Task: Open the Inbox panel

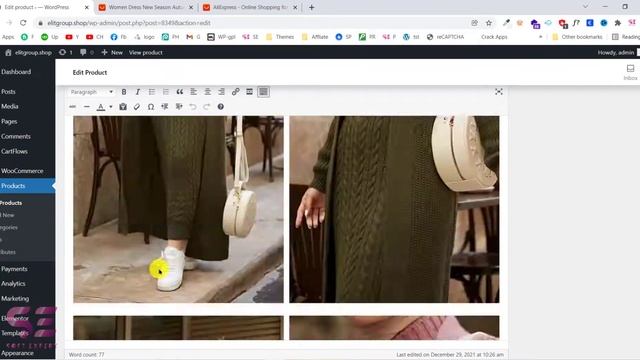Action: tap(630, 72)
